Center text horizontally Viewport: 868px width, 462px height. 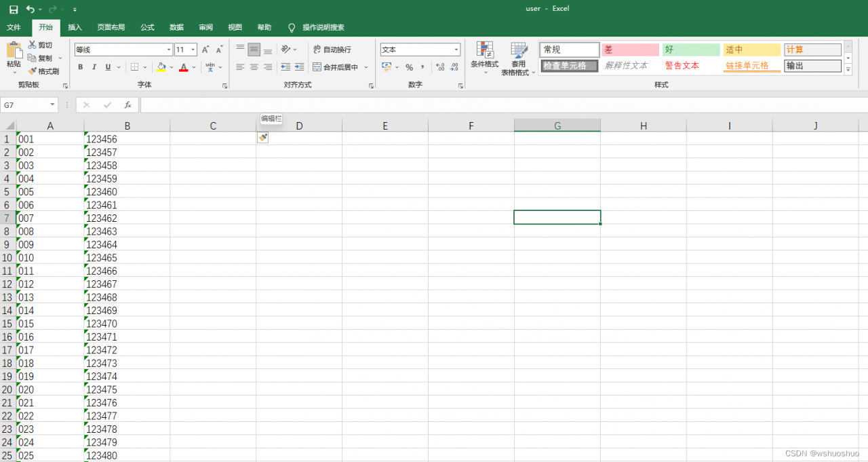coord(254,67)
